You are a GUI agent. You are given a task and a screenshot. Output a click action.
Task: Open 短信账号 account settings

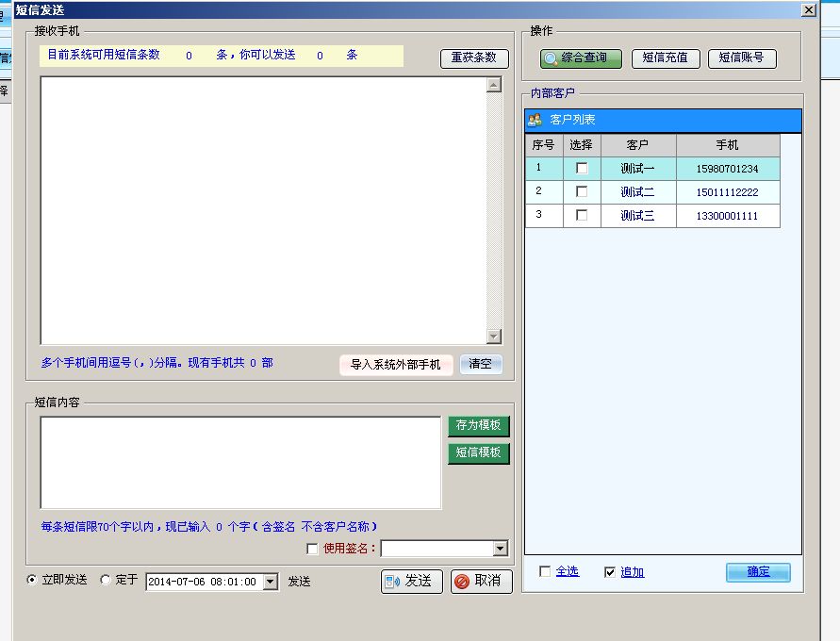tap(741, 58)
